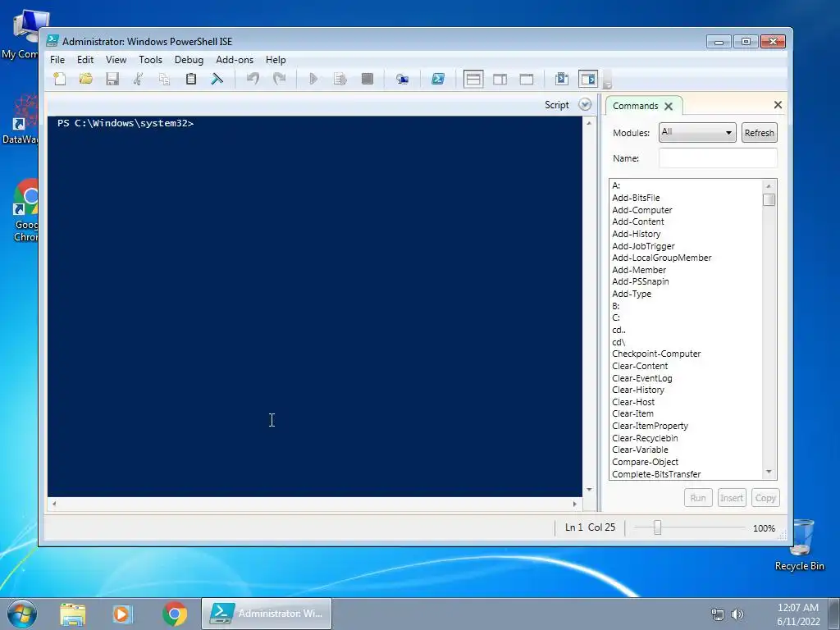Close the Commands add-on panel

click(x=778, y=105)
